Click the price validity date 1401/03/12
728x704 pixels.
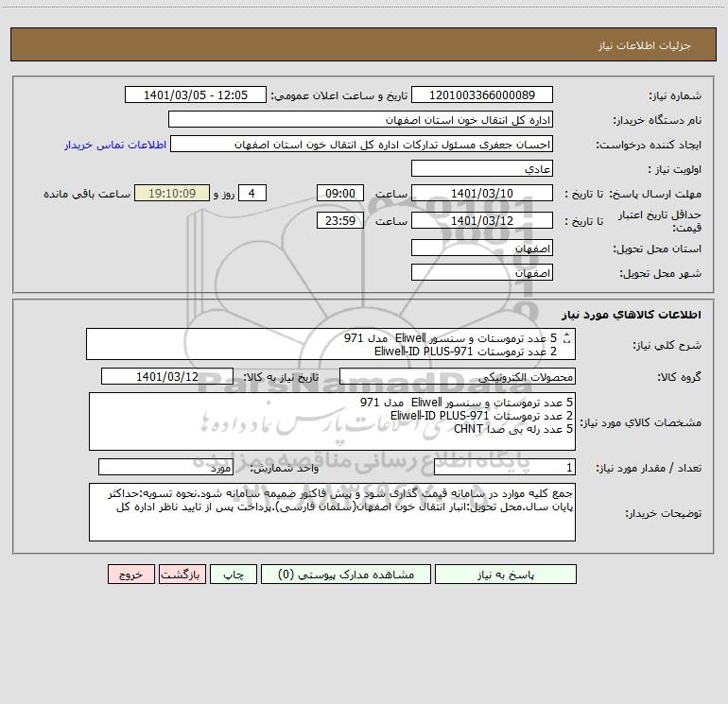(482, 220)
